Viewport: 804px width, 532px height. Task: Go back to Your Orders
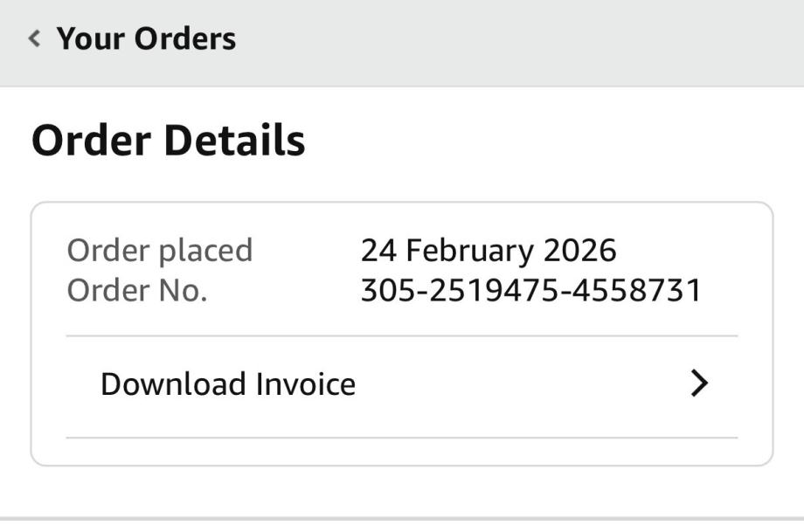click(146, 38)
